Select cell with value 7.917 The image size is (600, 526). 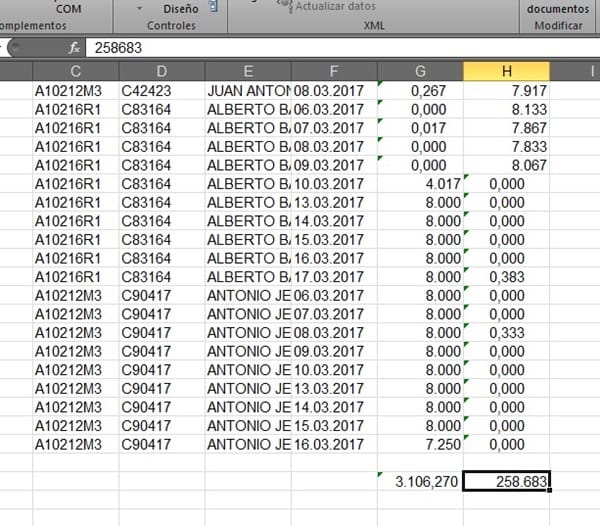click(506, 91)
